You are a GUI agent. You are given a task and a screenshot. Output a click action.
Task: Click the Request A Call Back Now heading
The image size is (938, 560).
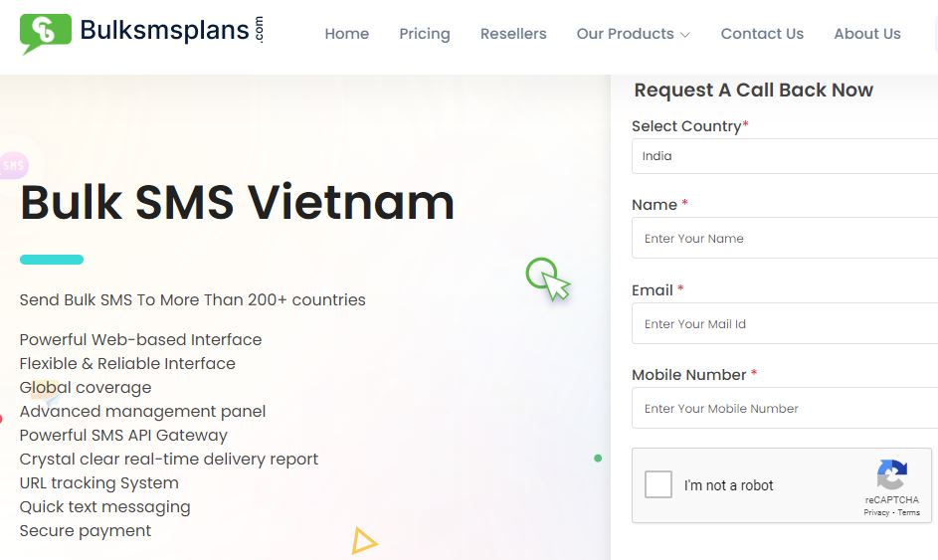coord(753,91)
